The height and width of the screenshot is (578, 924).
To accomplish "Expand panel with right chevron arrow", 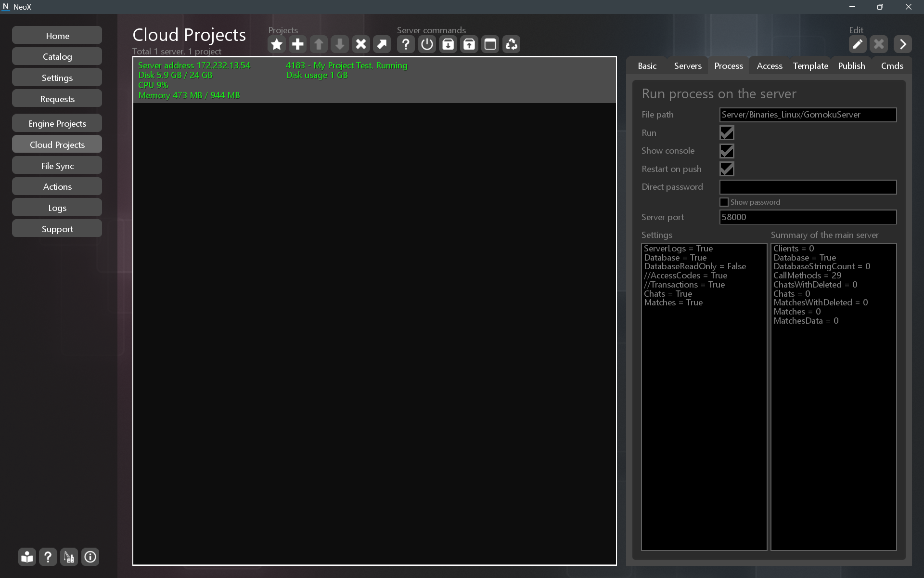I will click(x=903, y=44).
